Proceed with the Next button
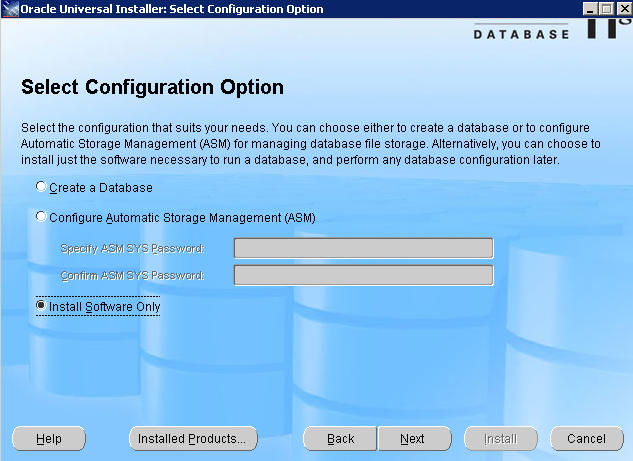Screen dimensions: 633x461 [414, 438]
